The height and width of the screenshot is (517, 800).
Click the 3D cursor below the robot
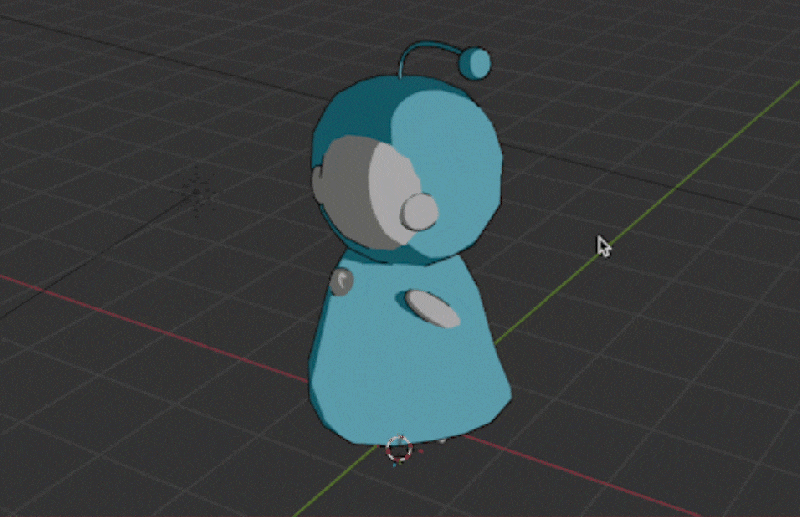(399, 449)
